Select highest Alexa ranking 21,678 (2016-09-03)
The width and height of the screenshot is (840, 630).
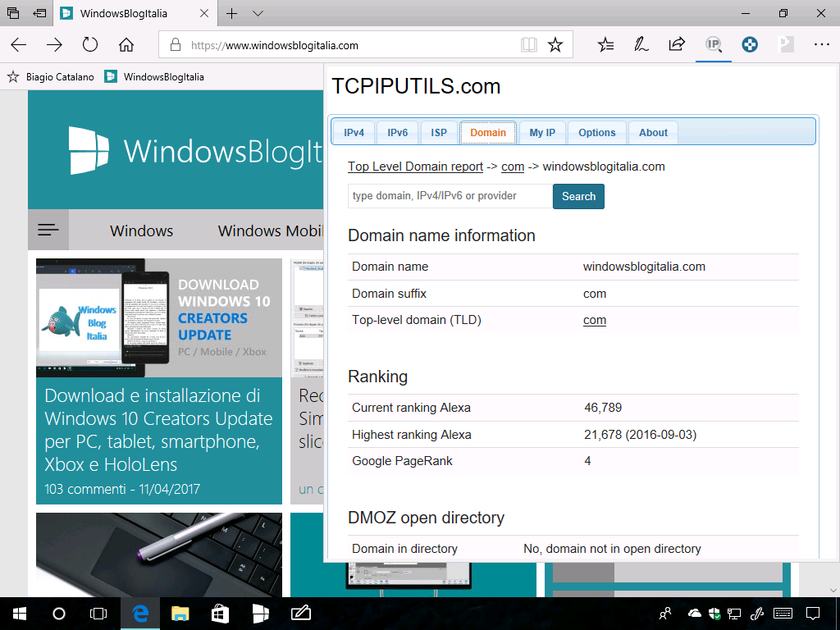[x=640, y=435]
